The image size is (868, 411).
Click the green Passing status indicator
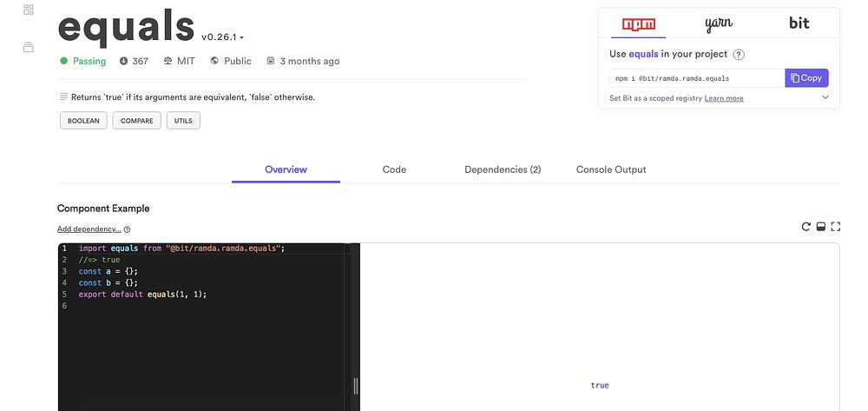83,61
